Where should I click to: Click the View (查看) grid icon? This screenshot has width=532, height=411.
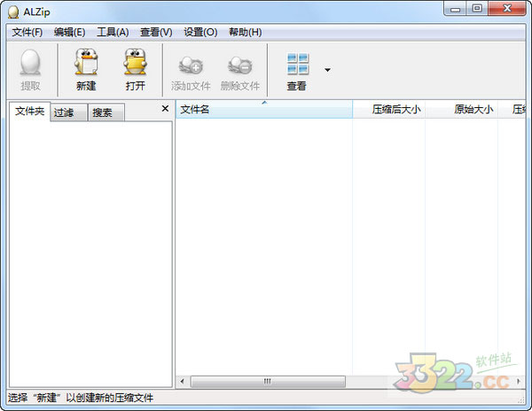[x=298, y=64]
